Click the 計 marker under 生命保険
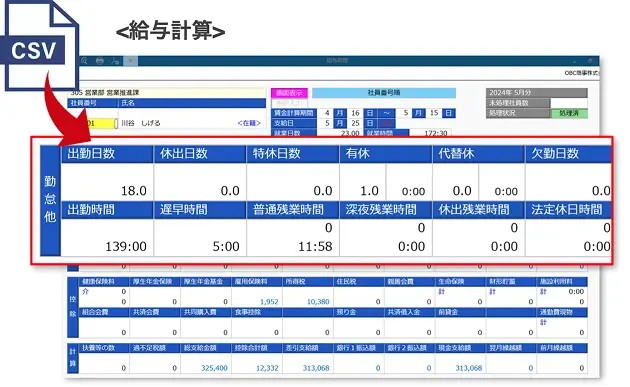 pyautogui.click(x=442, y=291)
